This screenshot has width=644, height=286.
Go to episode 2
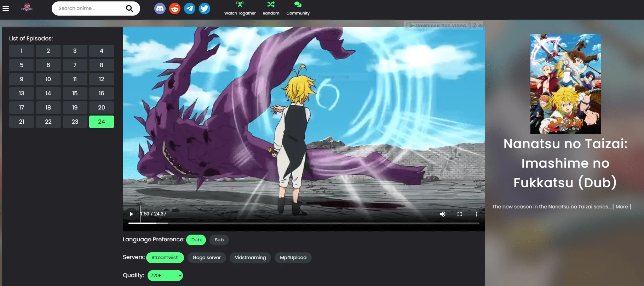click(48, 51)
